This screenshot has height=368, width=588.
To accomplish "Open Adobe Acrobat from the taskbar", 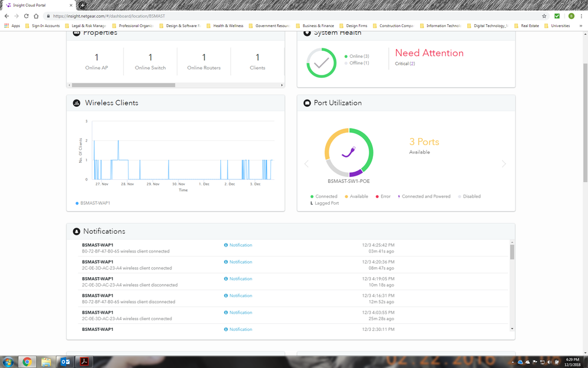I will click(x=84, y=362).
